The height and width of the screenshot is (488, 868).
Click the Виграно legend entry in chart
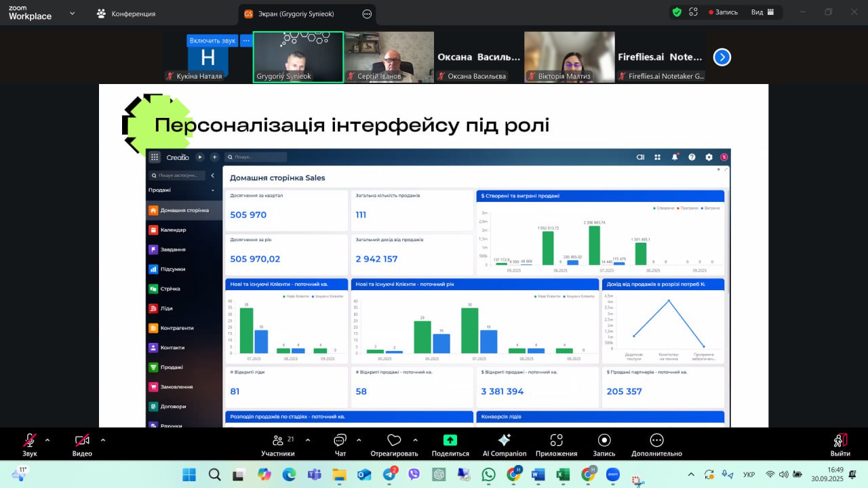(x=710, y=208)
